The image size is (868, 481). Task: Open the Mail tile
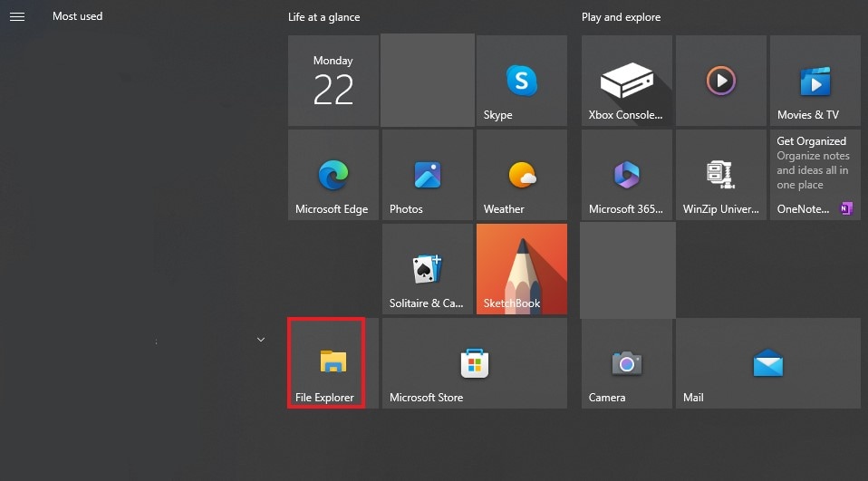767,363
